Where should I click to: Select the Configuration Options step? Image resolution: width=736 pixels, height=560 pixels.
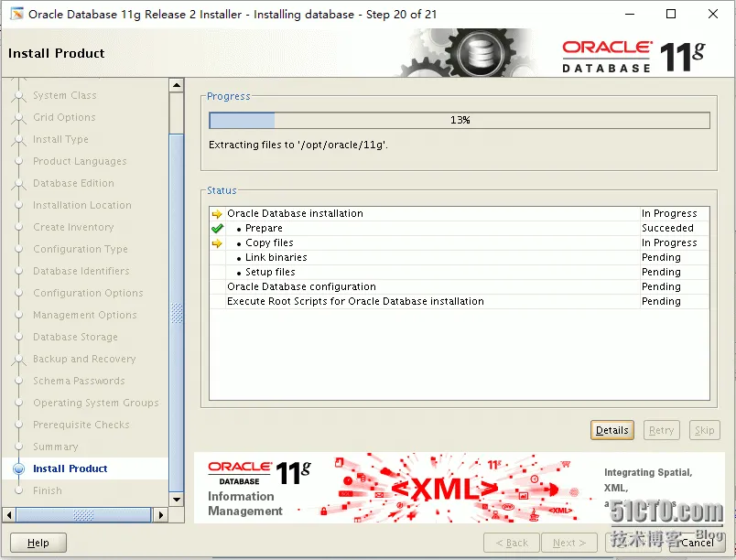88,293
